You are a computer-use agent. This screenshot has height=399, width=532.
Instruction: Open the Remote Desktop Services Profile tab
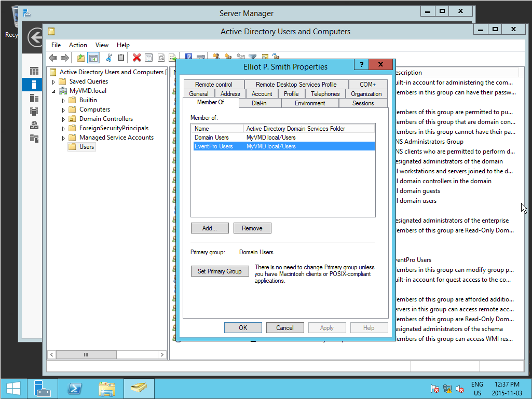point(296,84)
